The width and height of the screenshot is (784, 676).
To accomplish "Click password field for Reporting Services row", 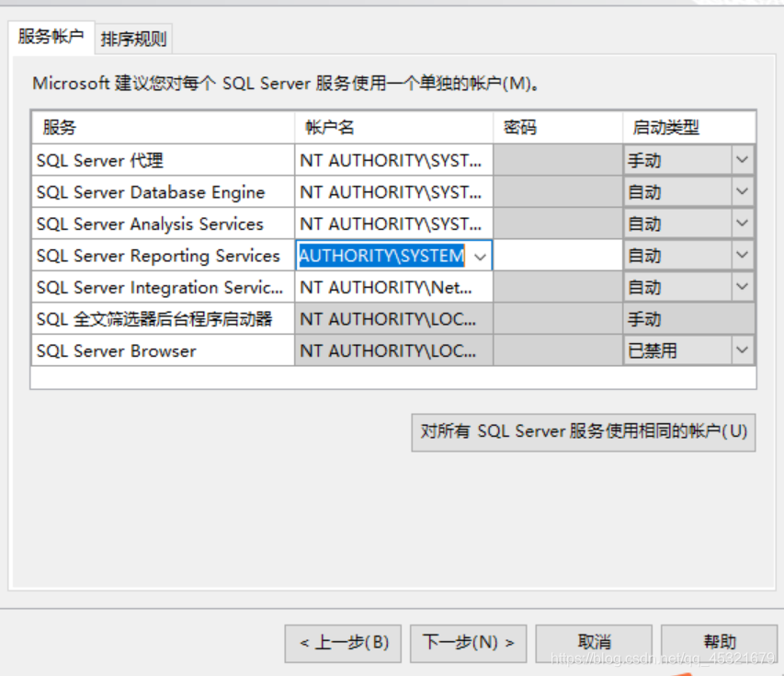I will point(558,255).
